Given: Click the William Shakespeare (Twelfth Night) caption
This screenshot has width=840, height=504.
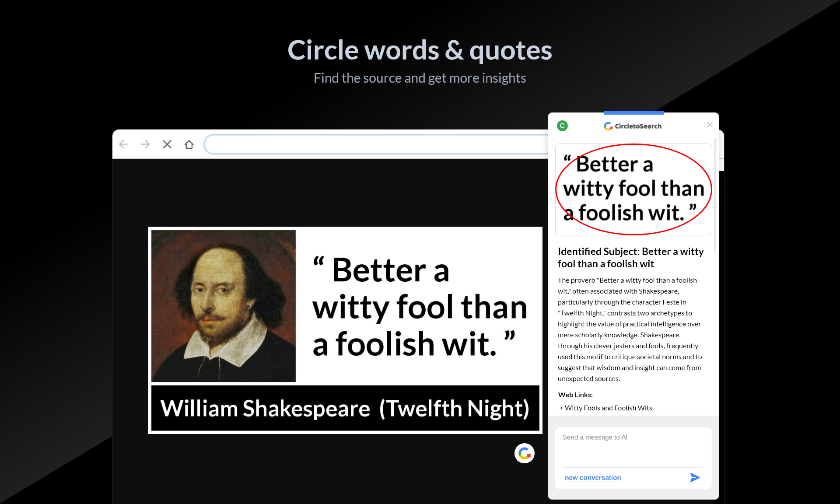Looking at the screenshot, I should pos(345,408).
